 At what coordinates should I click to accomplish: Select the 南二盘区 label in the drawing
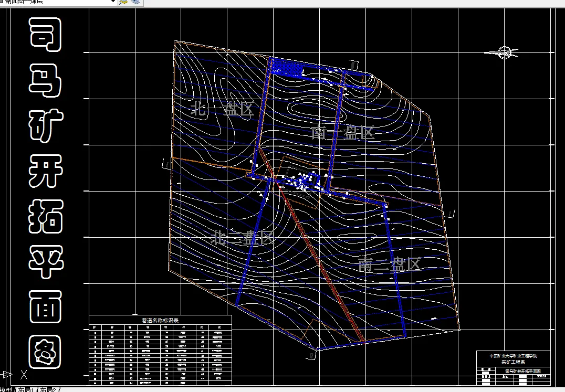point(390,264)
